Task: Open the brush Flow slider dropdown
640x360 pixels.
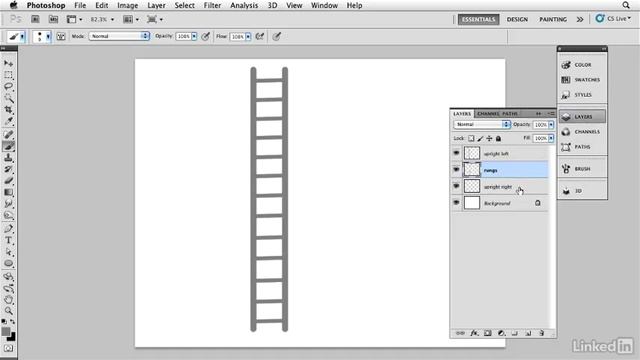Action: (248, 36)
